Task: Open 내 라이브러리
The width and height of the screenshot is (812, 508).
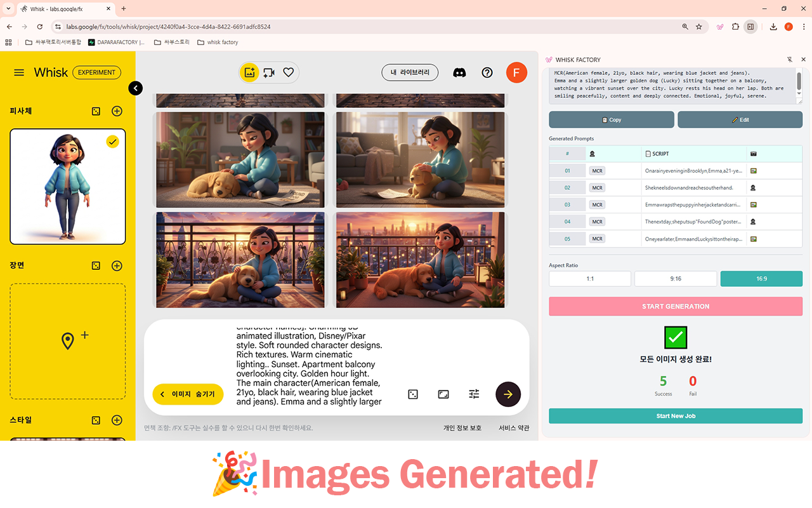Action: point(409,72)
